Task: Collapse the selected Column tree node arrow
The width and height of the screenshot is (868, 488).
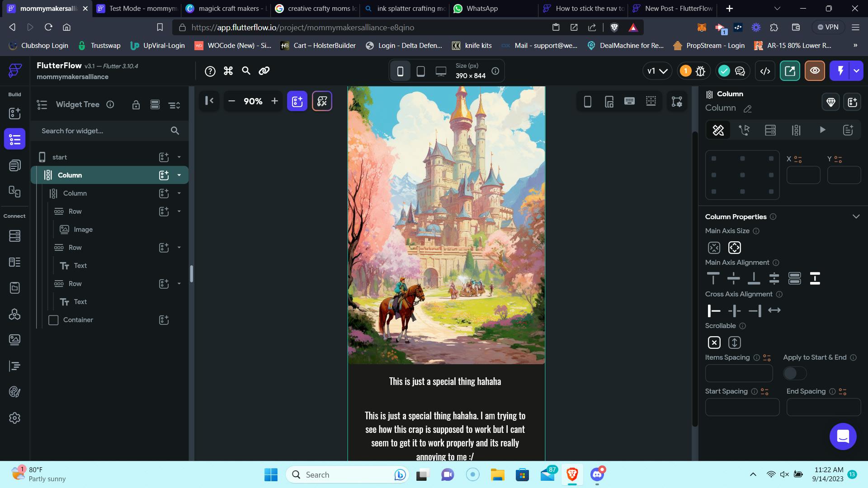Action: (179, 175)
